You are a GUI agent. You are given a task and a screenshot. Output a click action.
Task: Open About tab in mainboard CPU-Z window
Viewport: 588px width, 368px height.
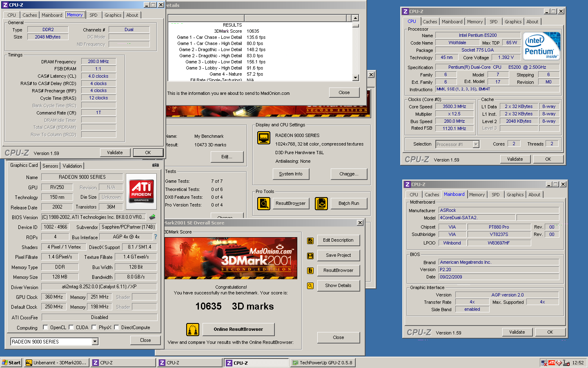pyautogui.click(x=534, y=195)
